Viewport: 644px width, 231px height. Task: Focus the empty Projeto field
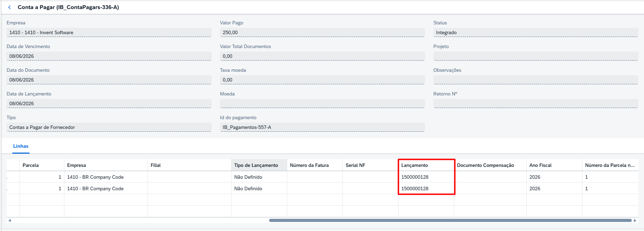536,56
